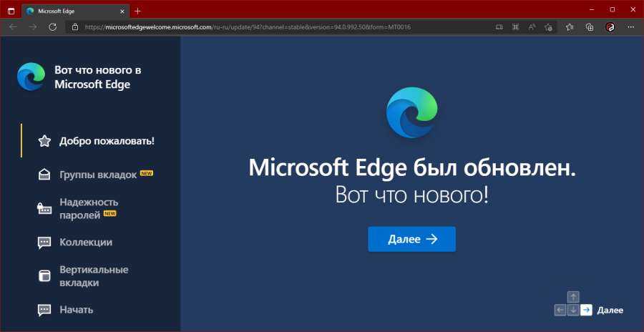Click 'Вот что нового в Microsoft Edge' heading
644x332 pixels.
[x=98, y=77]
